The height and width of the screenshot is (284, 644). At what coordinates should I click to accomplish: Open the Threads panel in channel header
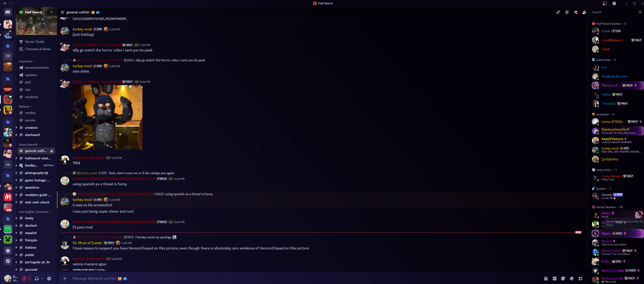coord(558,12)
